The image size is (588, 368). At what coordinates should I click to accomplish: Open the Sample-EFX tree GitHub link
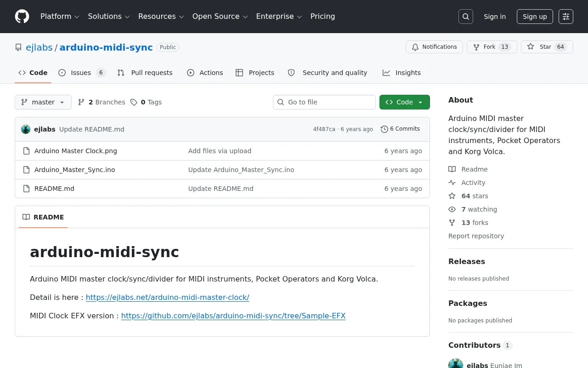point(233,316)
